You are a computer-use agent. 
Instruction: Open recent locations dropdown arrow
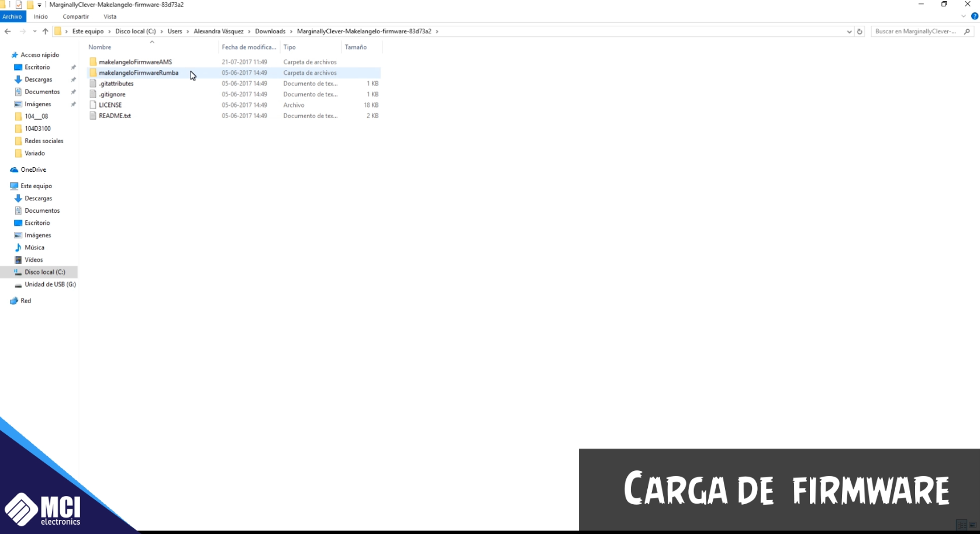(x=34, y=32)
